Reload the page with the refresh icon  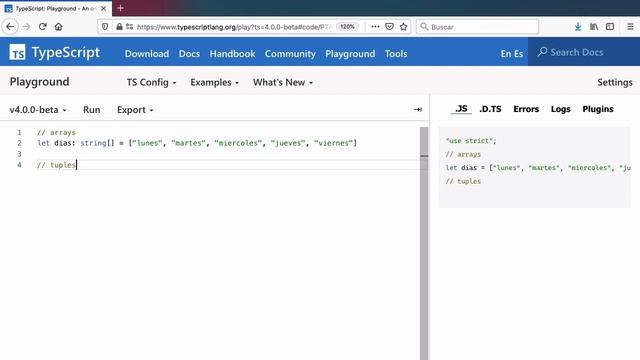(x=42, y=27)
